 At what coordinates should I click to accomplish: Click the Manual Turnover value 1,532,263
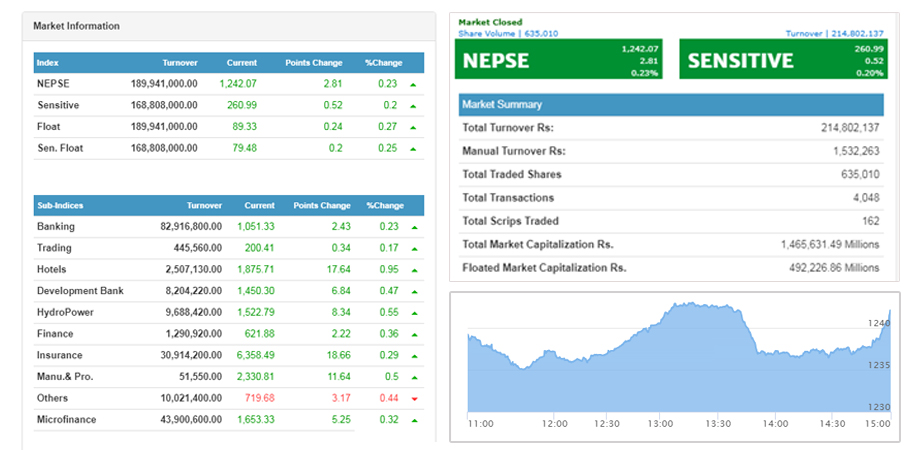(x=856, y=151)
